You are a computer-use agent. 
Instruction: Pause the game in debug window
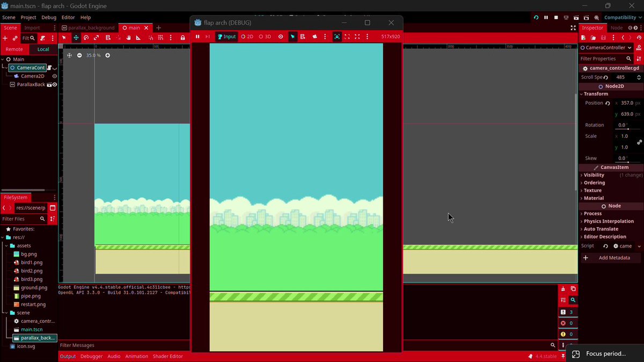(197, 36)
